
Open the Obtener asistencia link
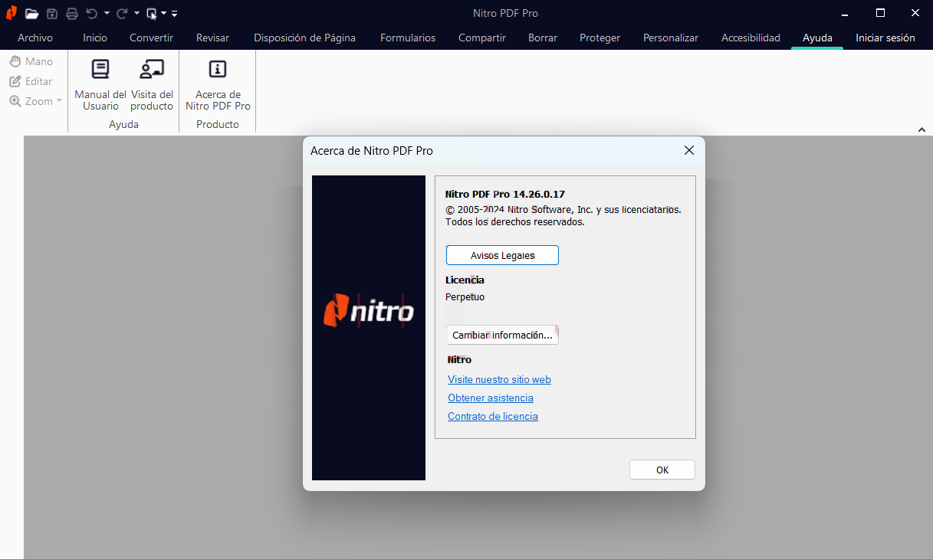(x=491, y=398)
